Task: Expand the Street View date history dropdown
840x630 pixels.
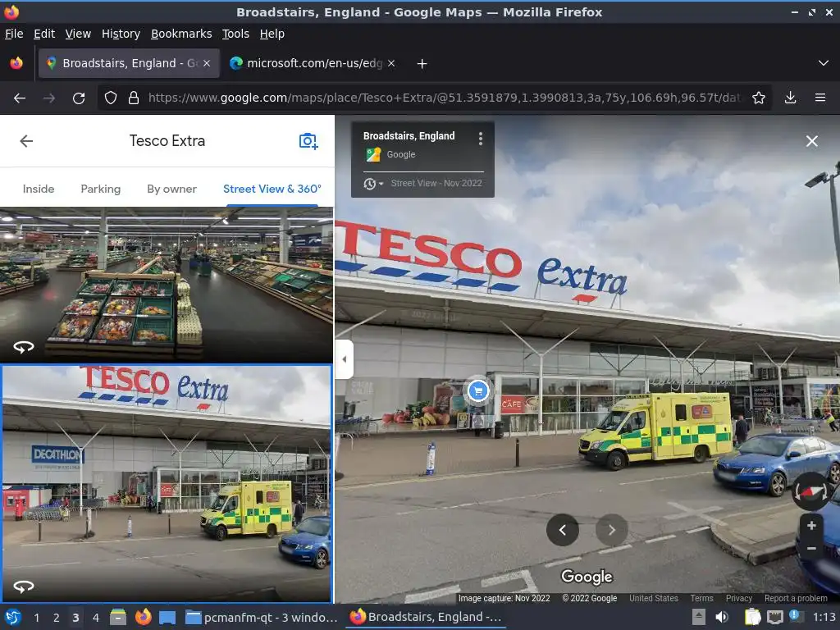Action: 373,184
